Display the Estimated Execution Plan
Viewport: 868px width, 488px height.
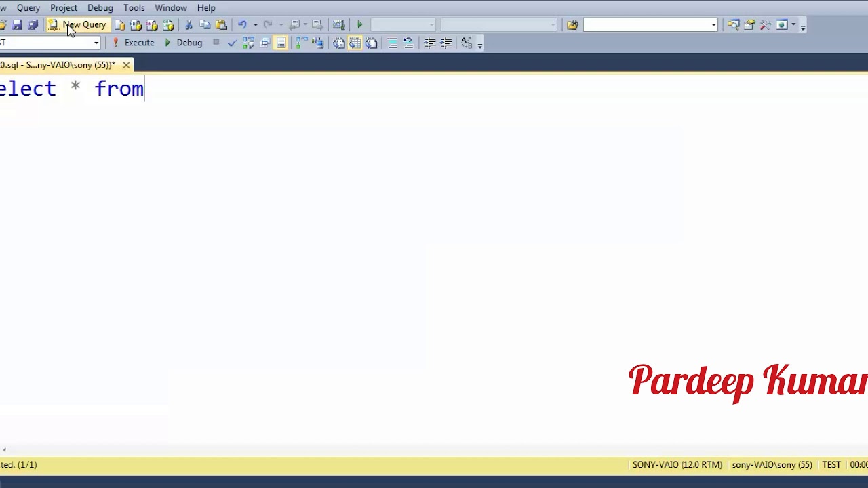point(248,43)
